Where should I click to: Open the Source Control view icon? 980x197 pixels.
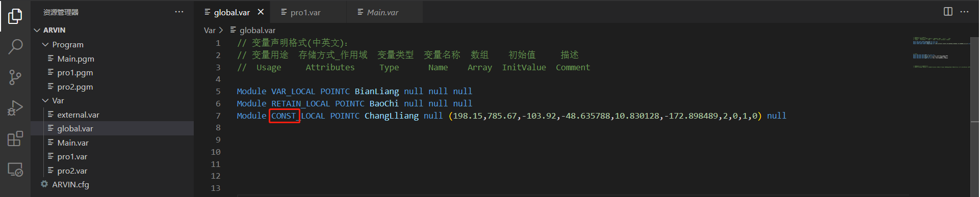tap(15, 77)
